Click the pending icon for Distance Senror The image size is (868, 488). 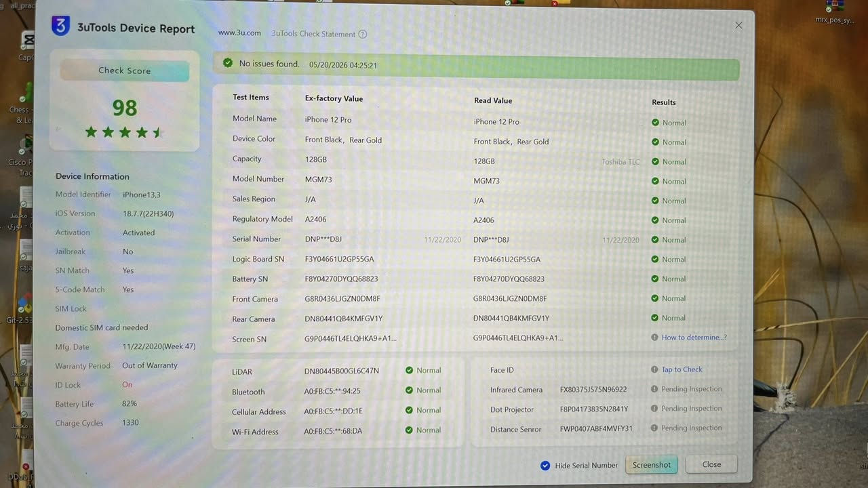tap(654, 428)
